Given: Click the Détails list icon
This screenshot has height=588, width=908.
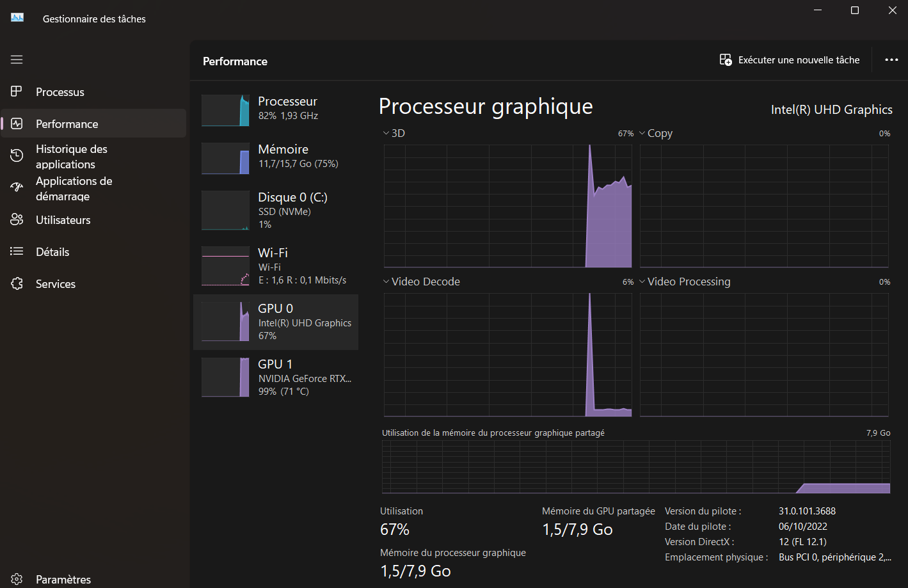Looking at the screenshot, I should pyautogui.click(x=17, y=251).
